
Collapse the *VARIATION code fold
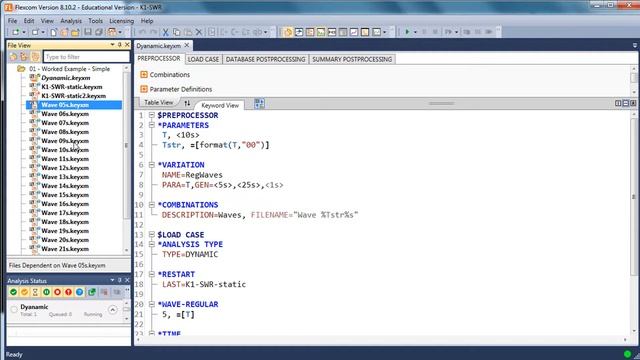coord(152,165)
